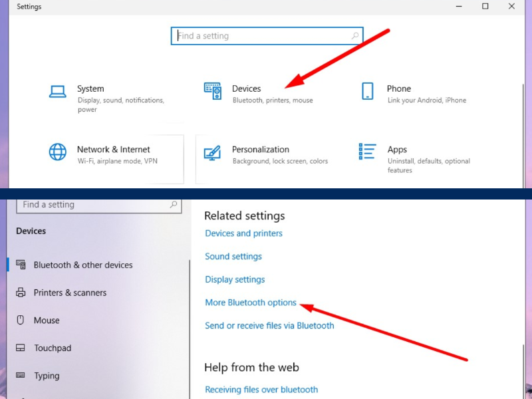Select the Phone icon tile
Viewport: 532px width, 399px height.
coord(368,92)
